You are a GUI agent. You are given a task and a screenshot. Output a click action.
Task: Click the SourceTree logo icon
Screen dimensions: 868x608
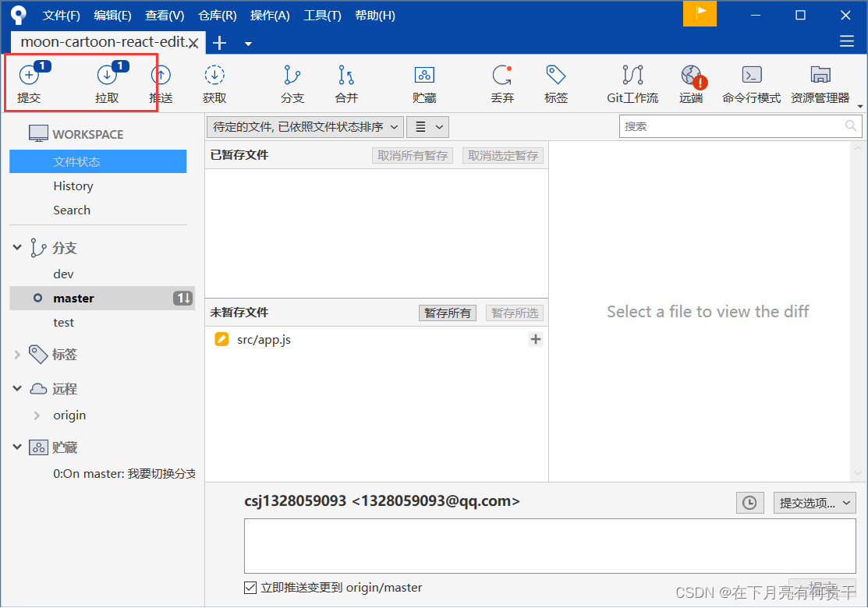(18, 15)
